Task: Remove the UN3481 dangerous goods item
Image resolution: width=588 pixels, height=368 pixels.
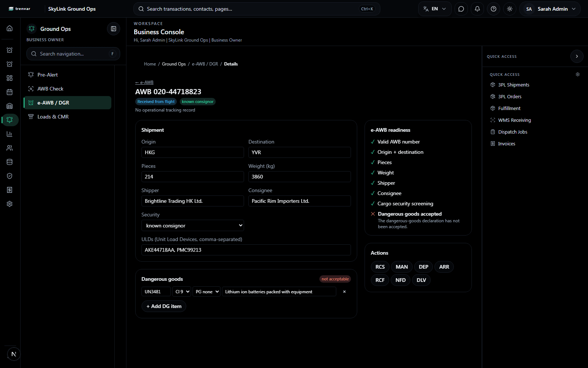Action: tap(344, 291)
